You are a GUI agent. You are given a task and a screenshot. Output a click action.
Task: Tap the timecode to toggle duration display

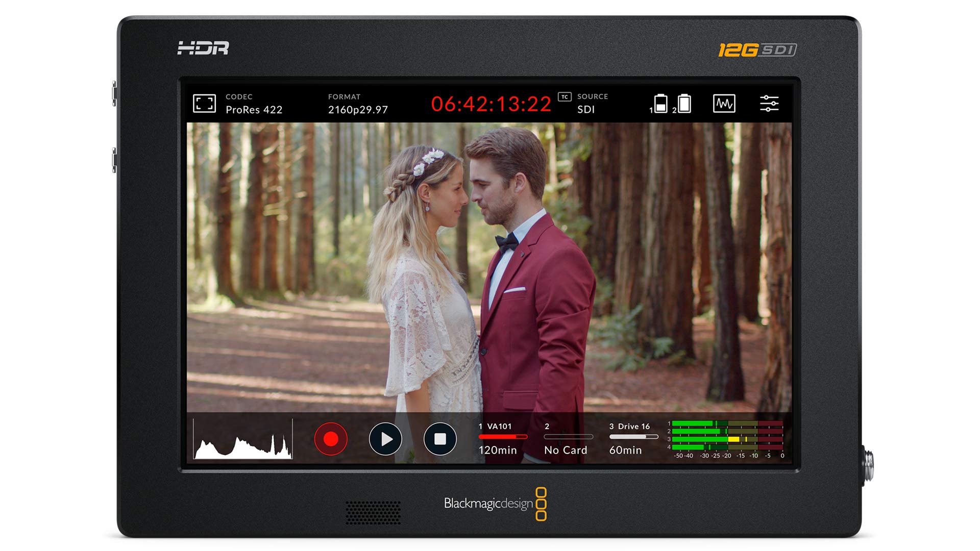click(x=492, y=104)
